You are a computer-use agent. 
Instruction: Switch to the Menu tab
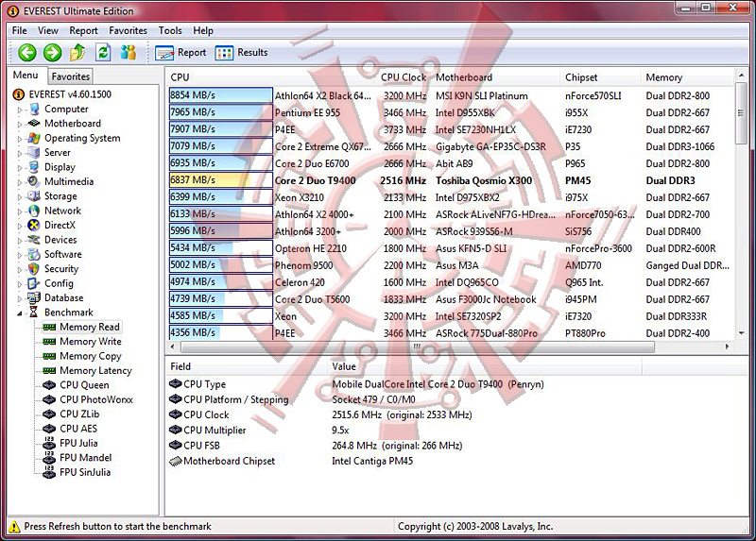pyautogui.click(x=26, y=76)
